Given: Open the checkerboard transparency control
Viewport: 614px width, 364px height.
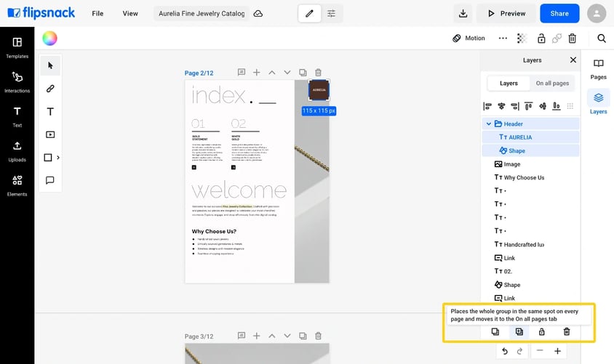Looking at the screenshot, I should [522, 38].
